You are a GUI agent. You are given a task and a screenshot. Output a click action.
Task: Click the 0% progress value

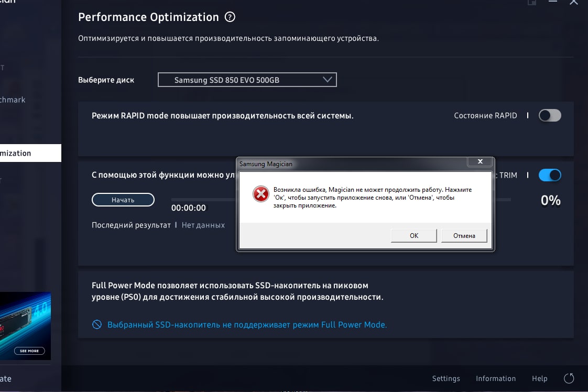coord(550,200)
